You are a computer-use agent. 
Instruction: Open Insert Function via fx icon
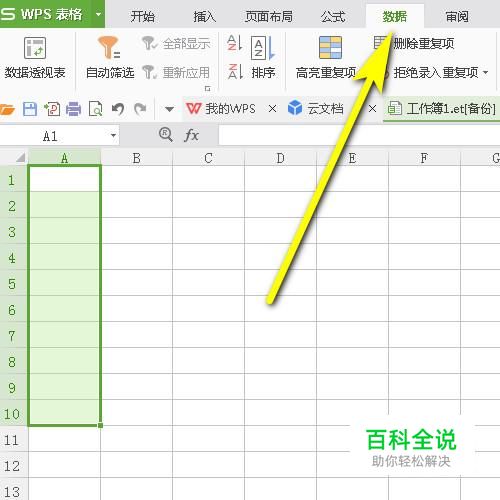click(191, 135)
